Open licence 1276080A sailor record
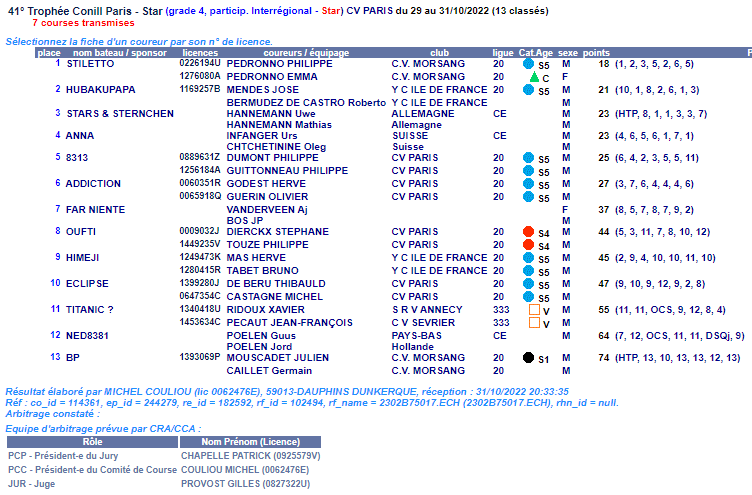 coord(199,76)
